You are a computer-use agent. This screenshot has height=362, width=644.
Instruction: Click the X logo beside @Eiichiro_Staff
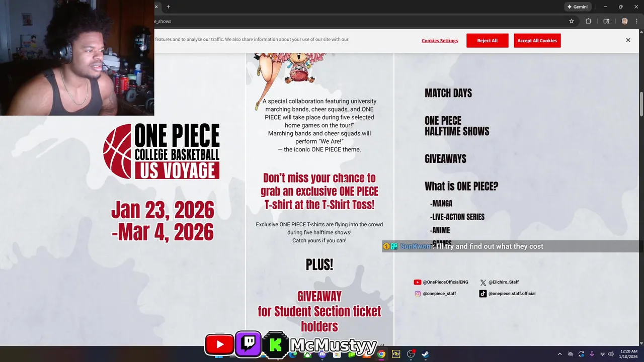click(x=483, y=283)
